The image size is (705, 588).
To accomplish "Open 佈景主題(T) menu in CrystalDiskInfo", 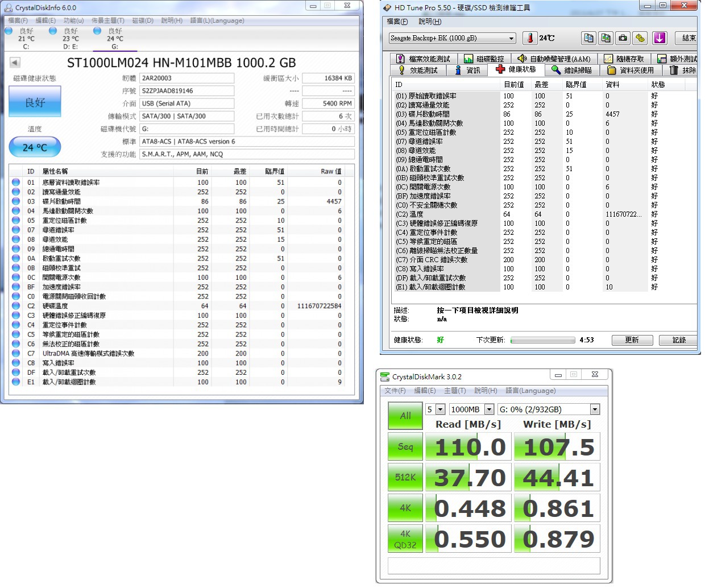I will [x=108, y=20].
